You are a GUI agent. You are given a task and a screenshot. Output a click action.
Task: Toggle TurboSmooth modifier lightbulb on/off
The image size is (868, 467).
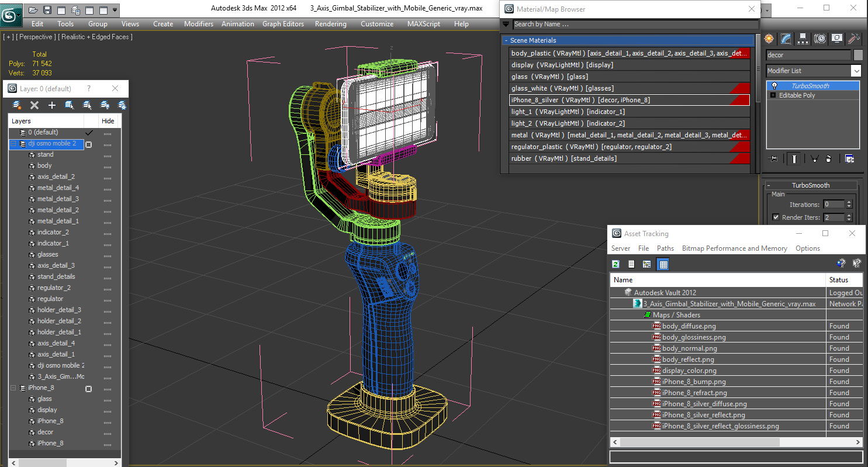click(x=774, y=86)
